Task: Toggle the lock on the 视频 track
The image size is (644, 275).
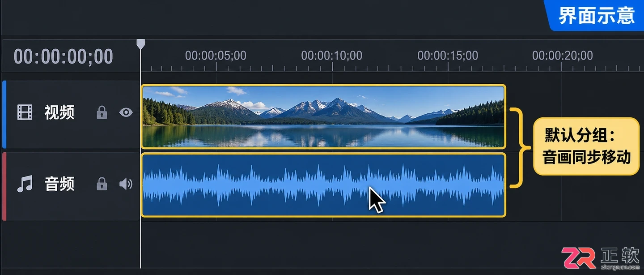Action: pos(102,112)
